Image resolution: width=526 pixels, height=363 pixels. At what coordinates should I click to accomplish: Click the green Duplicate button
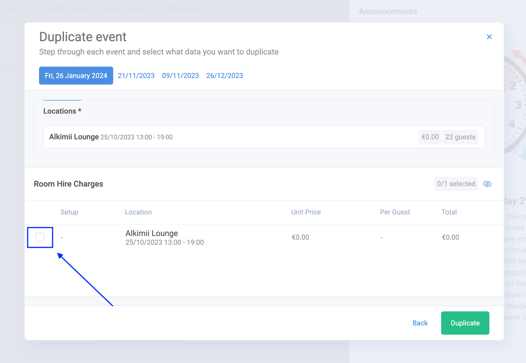(x=465, y=323)
